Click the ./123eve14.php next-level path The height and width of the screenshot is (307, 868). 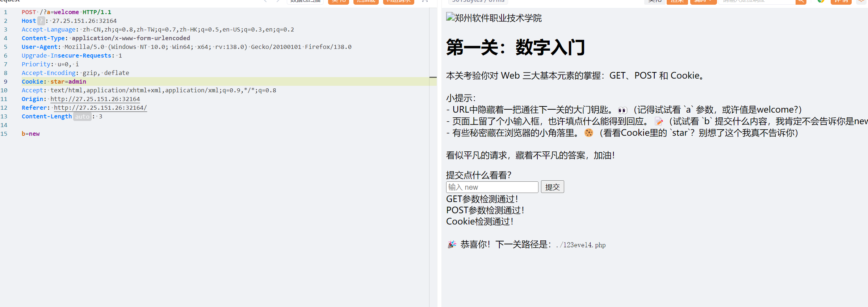click(x=581, y=245)
